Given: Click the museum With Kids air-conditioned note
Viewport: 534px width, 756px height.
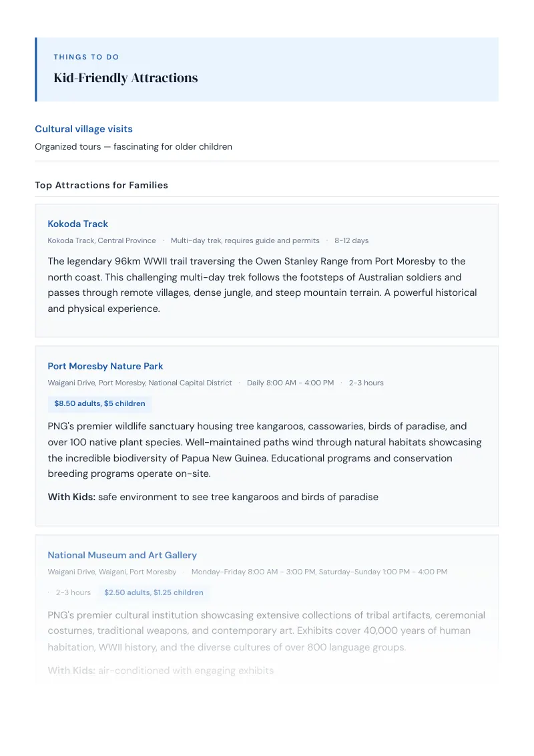Looking at the screenshot, I should tap(160, 671).
